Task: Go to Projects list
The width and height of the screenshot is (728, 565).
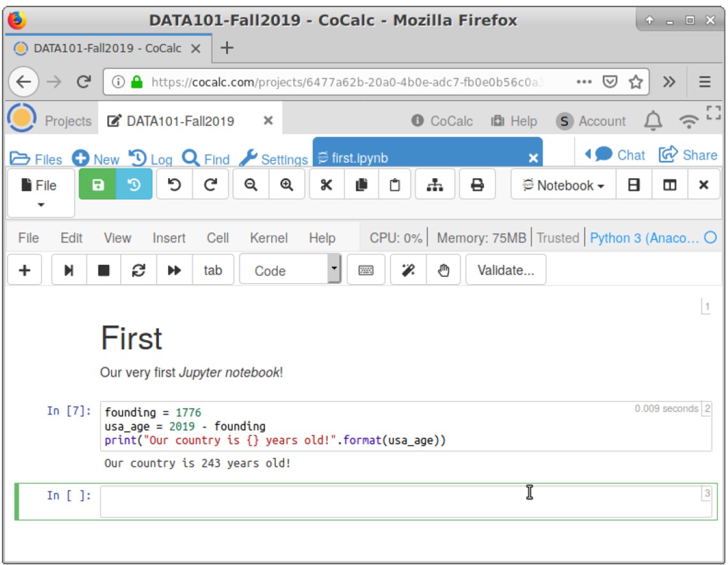Action: coord(68,121)
